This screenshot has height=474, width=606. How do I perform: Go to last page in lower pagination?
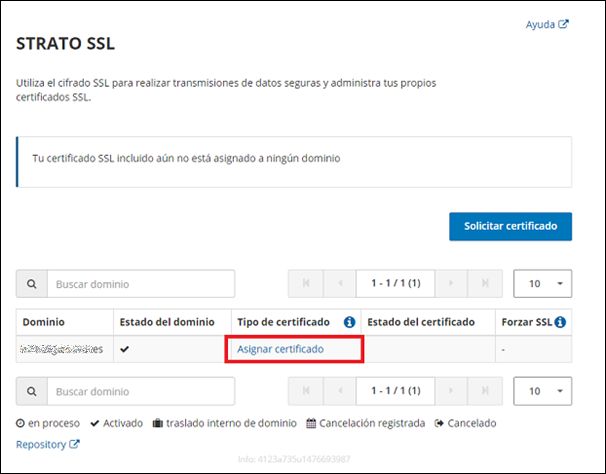(485, 391)
